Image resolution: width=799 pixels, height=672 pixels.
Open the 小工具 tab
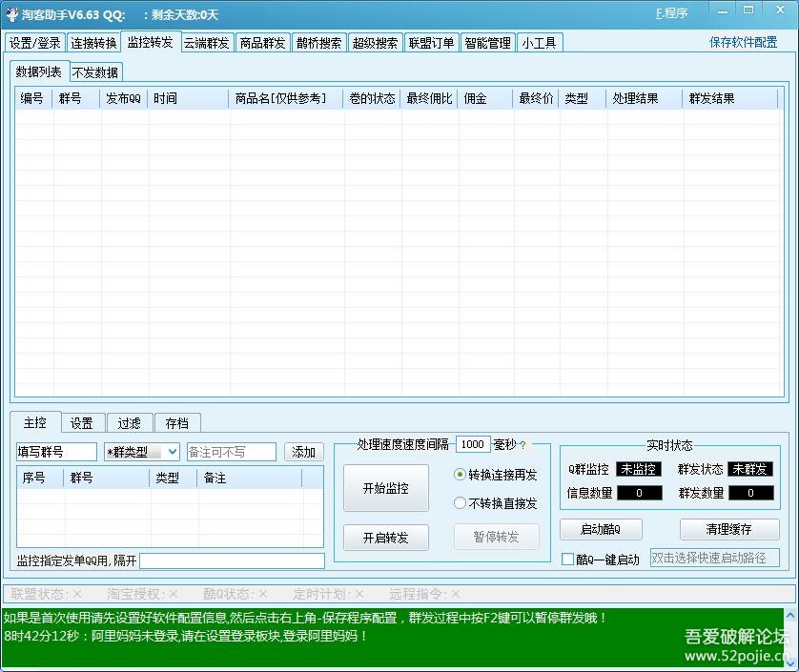pyautogui.click(x=540, y=43)
